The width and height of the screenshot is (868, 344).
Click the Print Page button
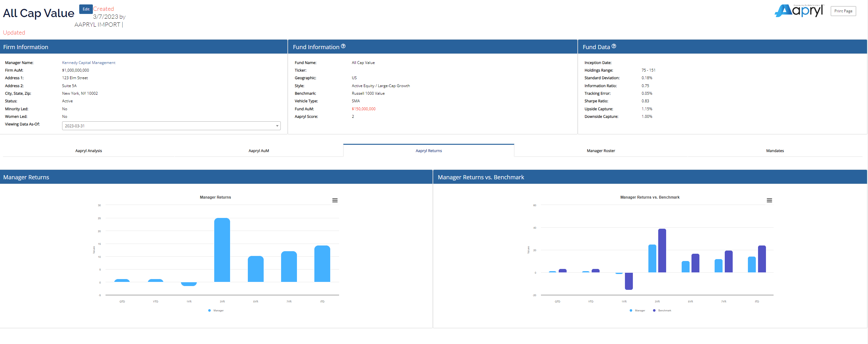(x=843, y=11)
